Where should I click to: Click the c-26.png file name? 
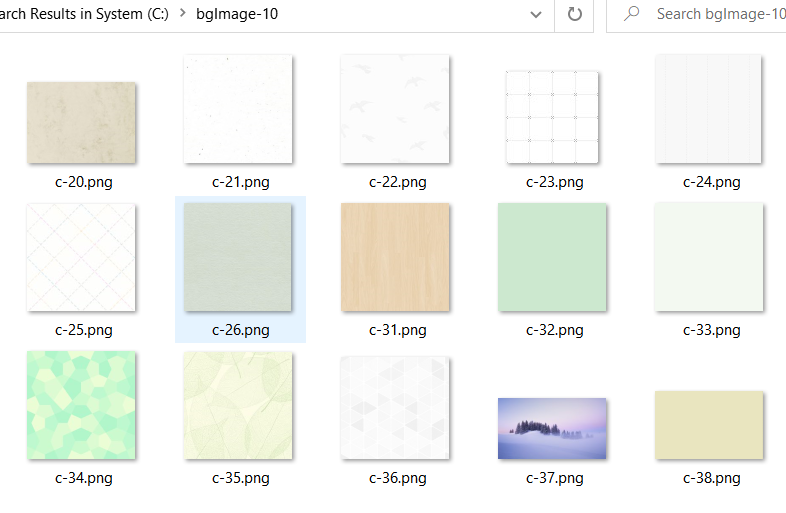click(241, 330)
